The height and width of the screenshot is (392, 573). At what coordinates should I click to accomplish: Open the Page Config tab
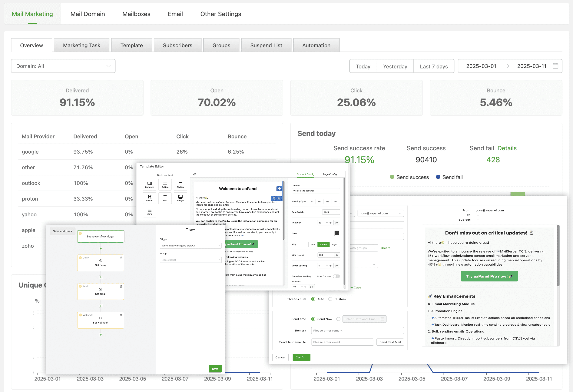click(330, 174)
